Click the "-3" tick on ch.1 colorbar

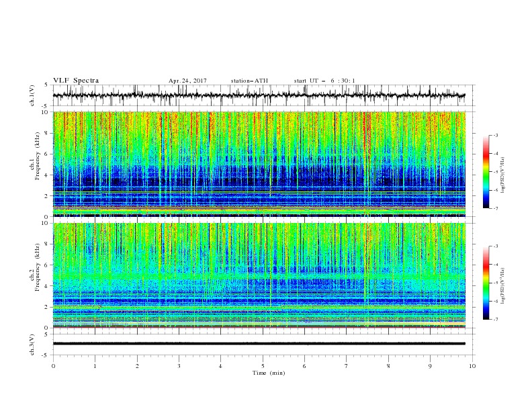[496, 136]
